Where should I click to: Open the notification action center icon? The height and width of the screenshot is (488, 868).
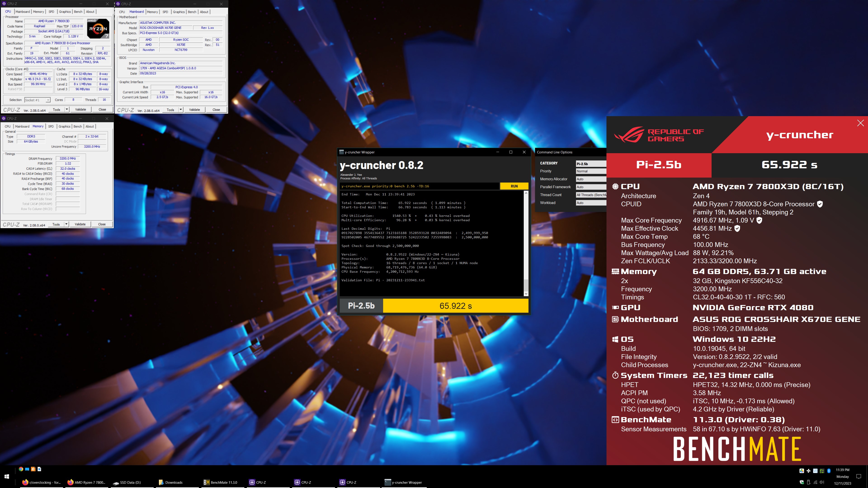[x=859, y=476]
